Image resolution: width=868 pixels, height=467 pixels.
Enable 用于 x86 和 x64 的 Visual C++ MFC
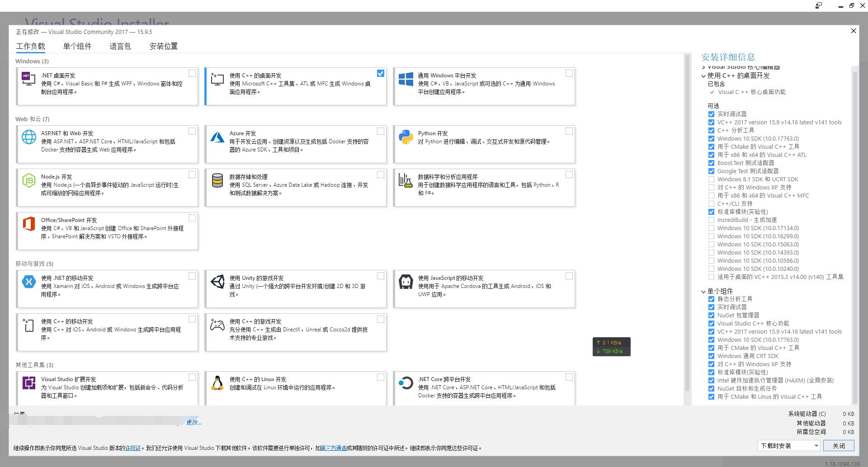[x=711, y=196]
